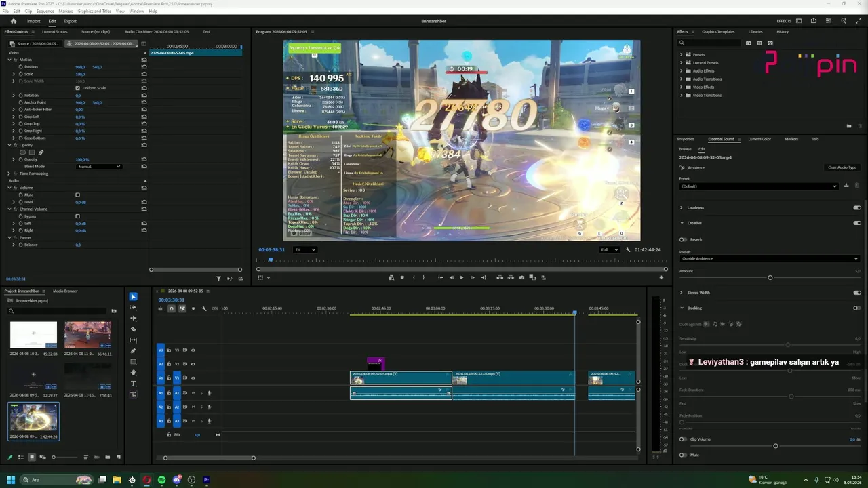Select the Pen tool in timeline toolbar

coord(133,351)
